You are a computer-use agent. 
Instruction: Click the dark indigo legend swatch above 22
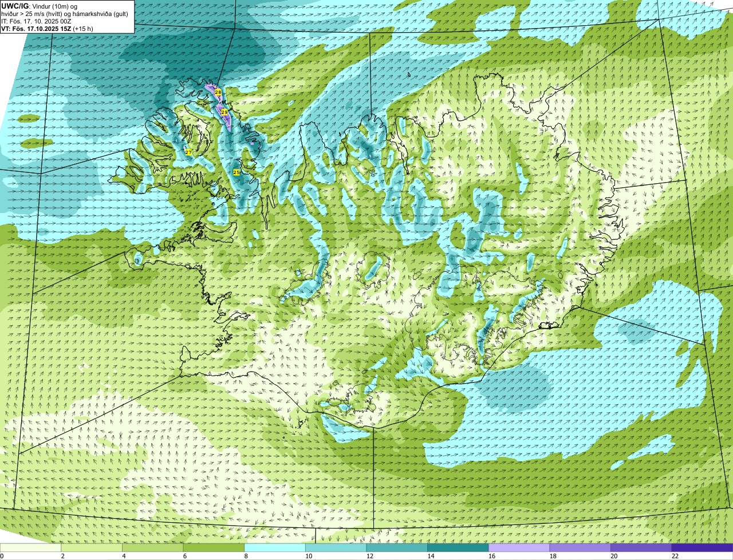point(703,548)
